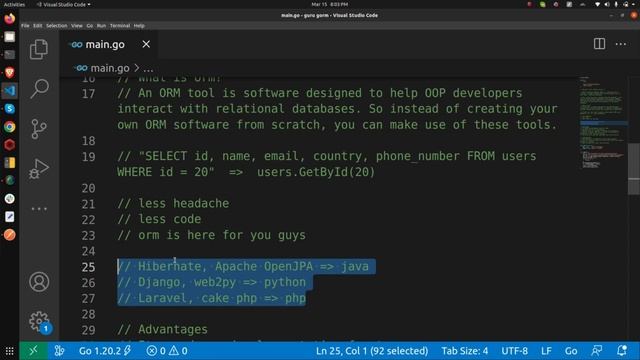Open the Search view in activity bar
The width and height of the screenshot is (640, 360).
coord(39,89)
